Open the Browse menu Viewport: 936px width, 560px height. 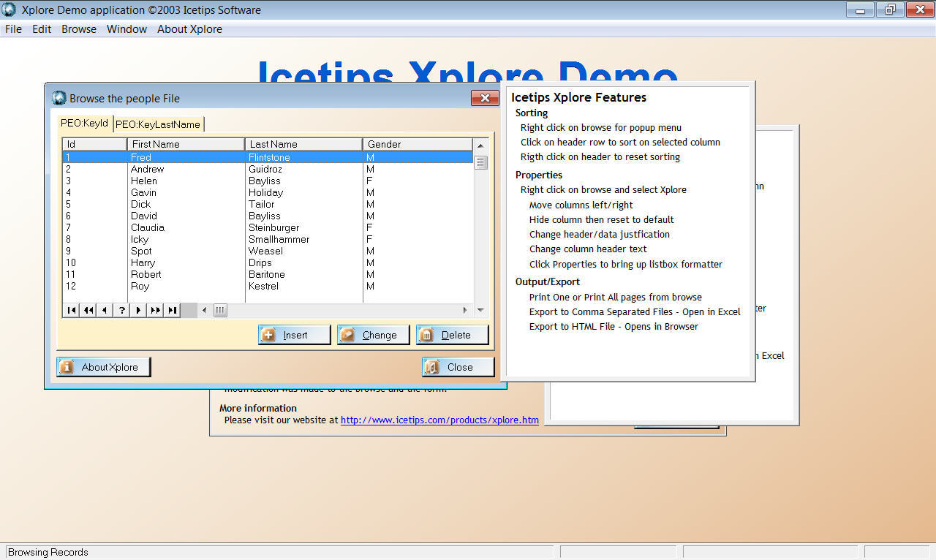(79, 29)
